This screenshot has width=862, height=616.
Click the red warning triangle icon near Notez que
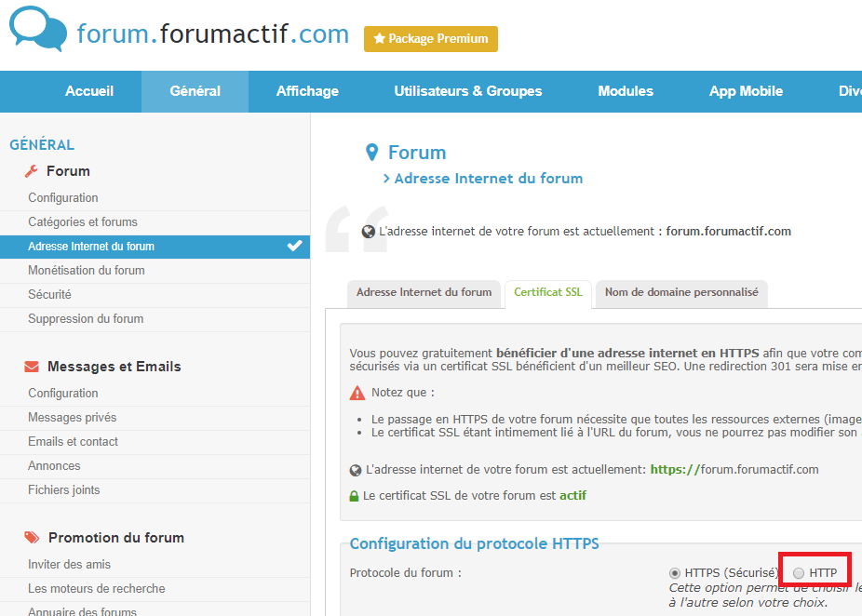357,393
